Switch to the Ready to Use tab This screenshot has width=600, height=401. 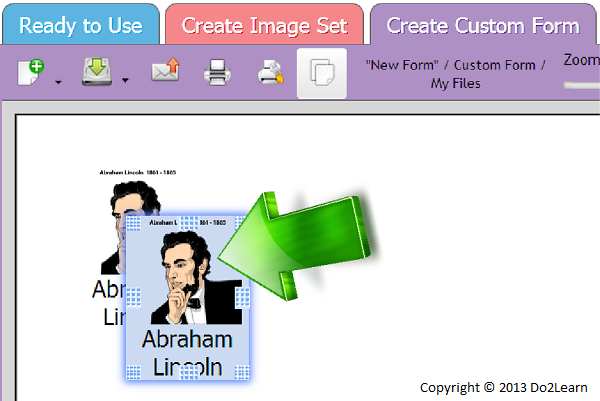click(80, 25)
